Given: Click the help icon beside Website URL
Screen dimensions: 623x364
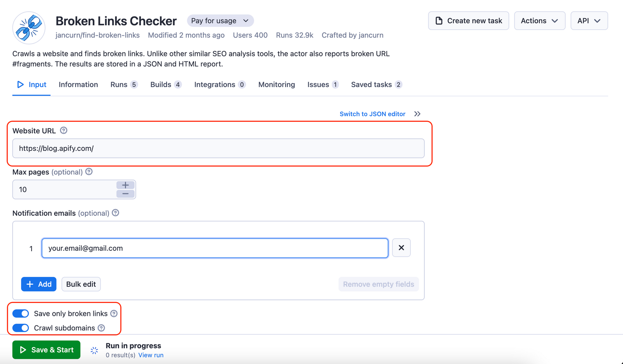Looking at the screenshot, I should coord(63,130).
